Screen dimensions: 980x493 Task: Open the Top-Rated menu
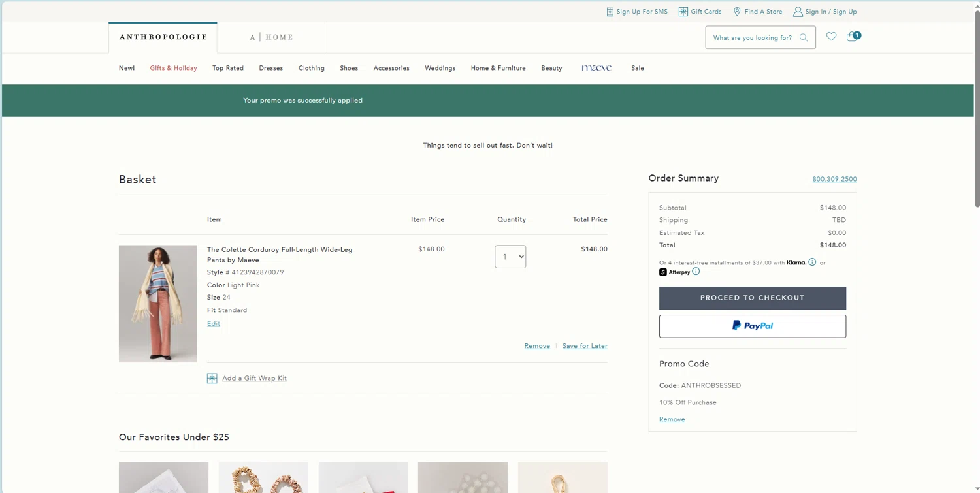[x=228, y=68]
